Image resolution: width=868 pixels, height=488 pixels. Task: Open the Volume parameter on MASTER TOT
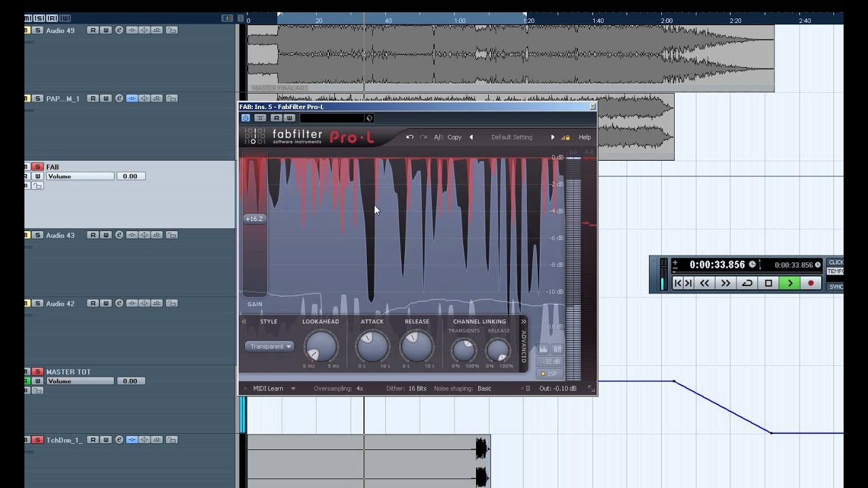point(80,381)
